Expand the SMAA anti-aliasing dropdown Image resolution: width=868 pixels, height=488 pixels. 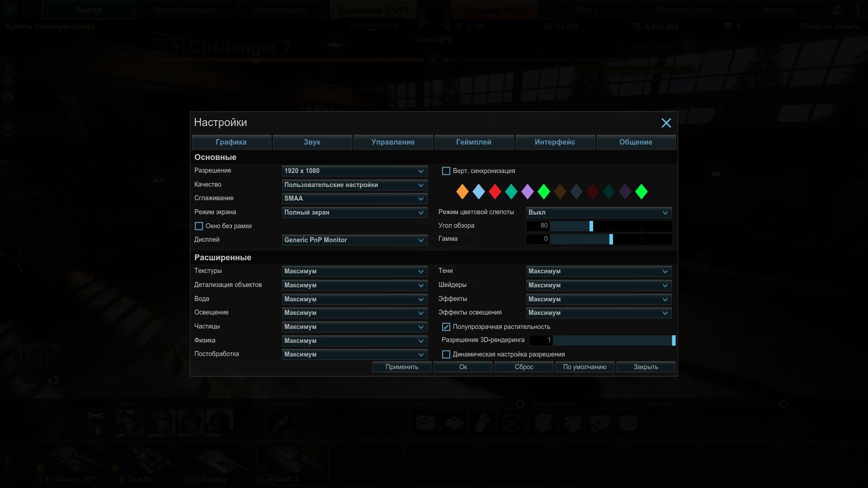click(x=354, y=198)
